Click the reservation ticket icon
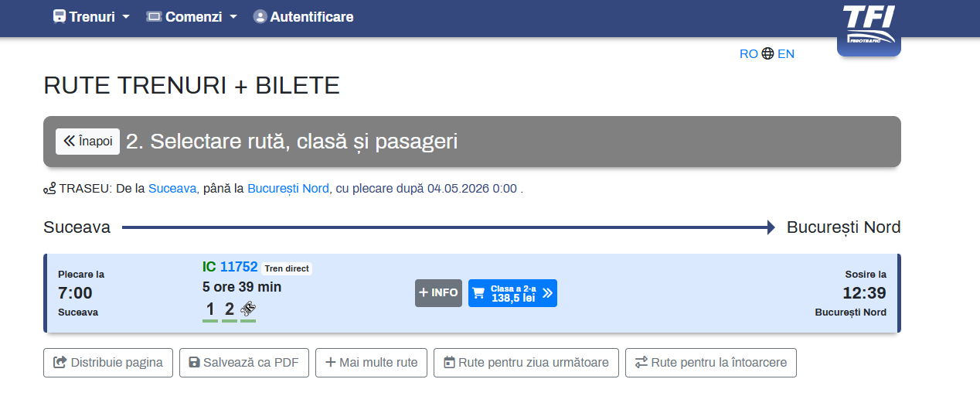This screenshot has width=980, height=403. pyautogui.click(x=248, y=310)
